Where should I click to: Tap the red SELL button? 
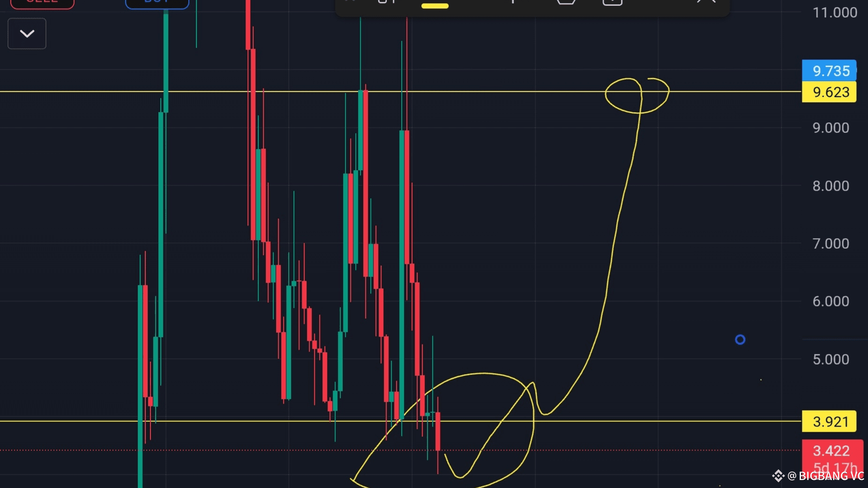42,3
